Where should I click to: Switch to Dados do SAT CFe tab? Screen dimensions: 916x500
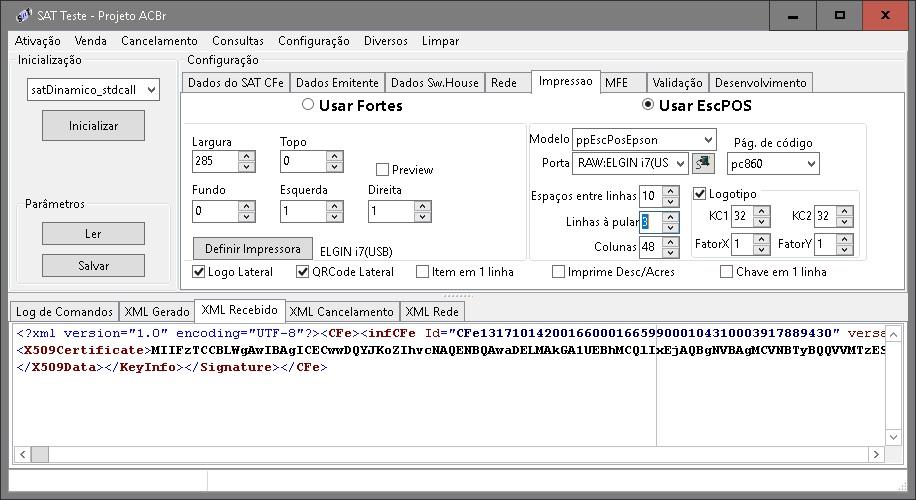(x=236, y=83)
